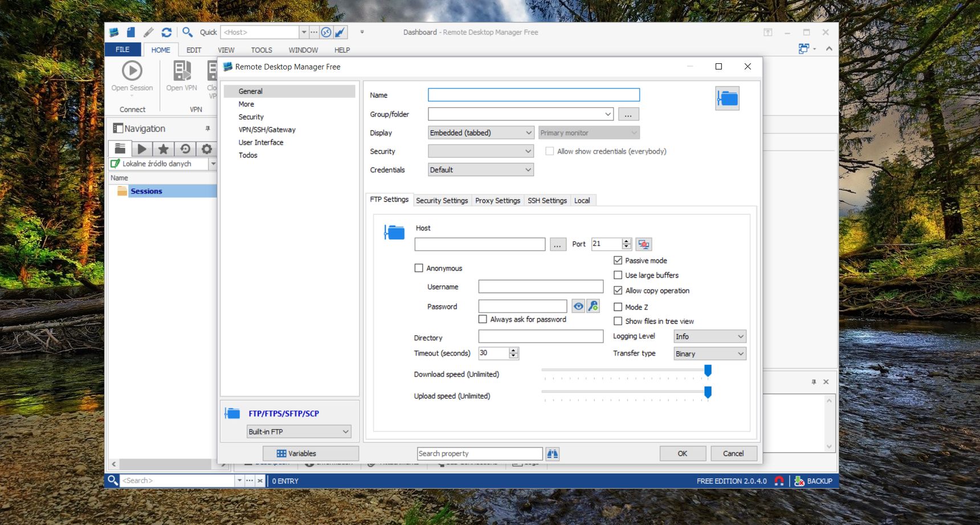The height and width of the screenshot is (525, 980).
Task: Switch to Proxy Settings tab
Action: tap(497, 201)
